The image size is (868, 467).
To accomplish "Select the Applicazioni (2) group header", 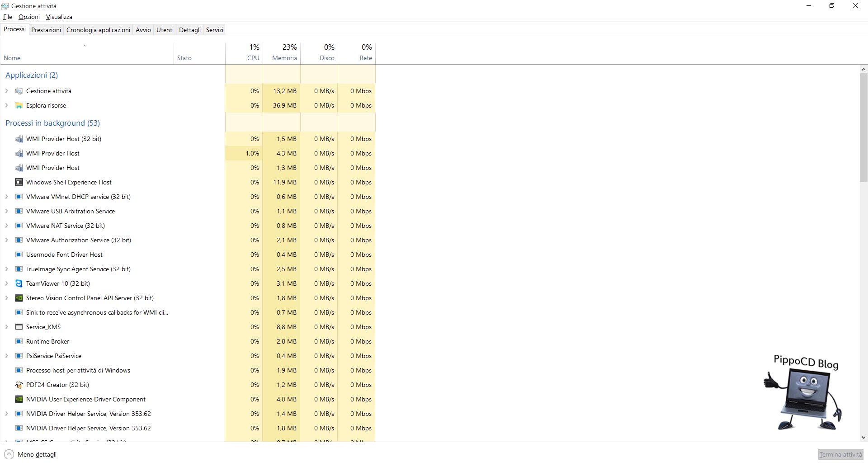I will [32, 75].
